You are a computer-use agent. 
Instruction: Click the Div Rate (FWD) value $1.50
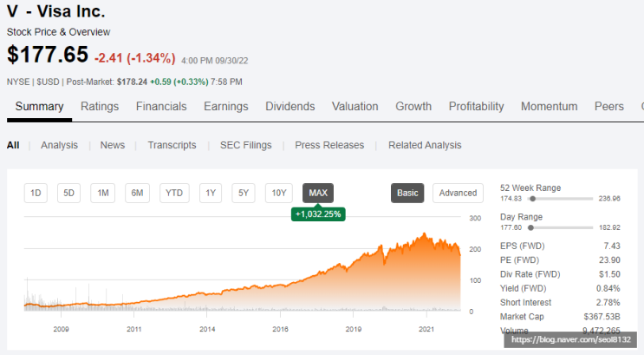609,274
